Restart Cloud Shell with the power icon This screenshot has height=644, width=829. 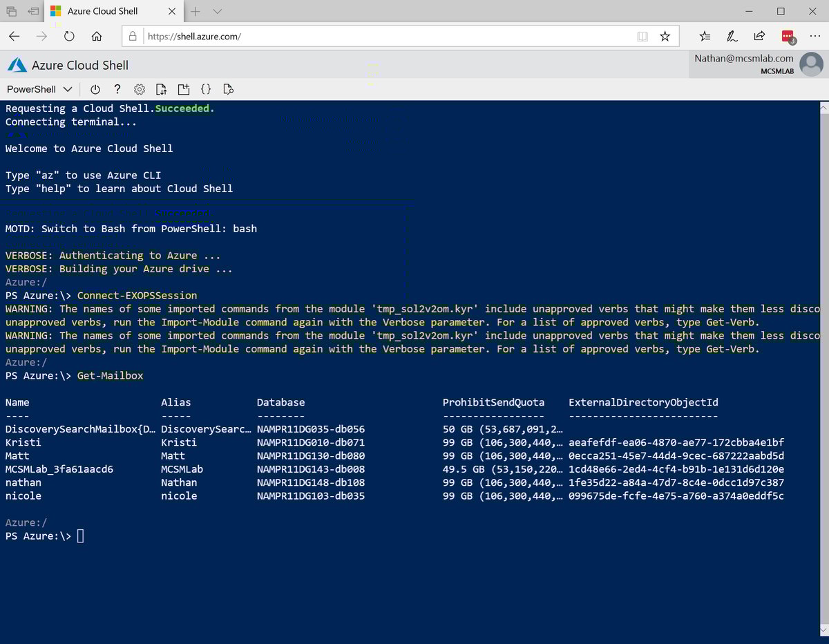point(95,89)
